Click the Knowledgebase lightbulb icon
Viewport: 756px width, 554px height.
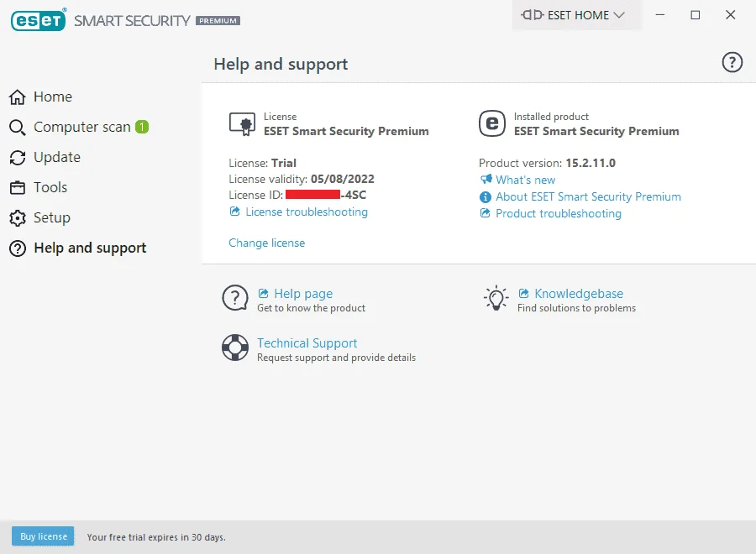[x=496, y=298]
